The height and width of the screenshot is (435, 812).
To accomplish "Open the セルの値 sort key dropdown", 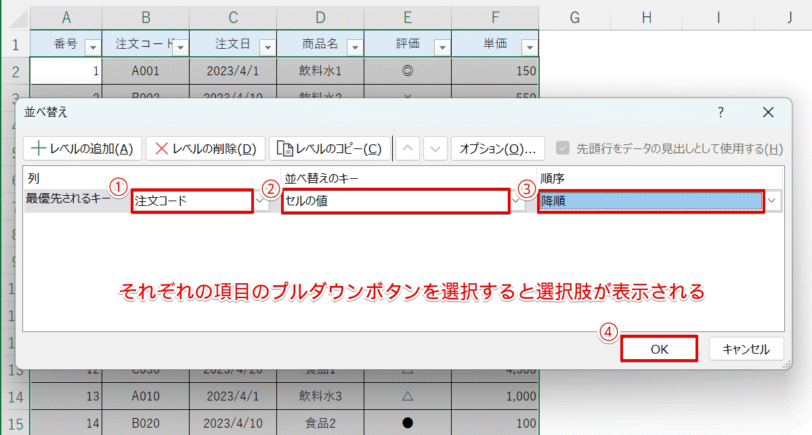I will tap(517, 201).
